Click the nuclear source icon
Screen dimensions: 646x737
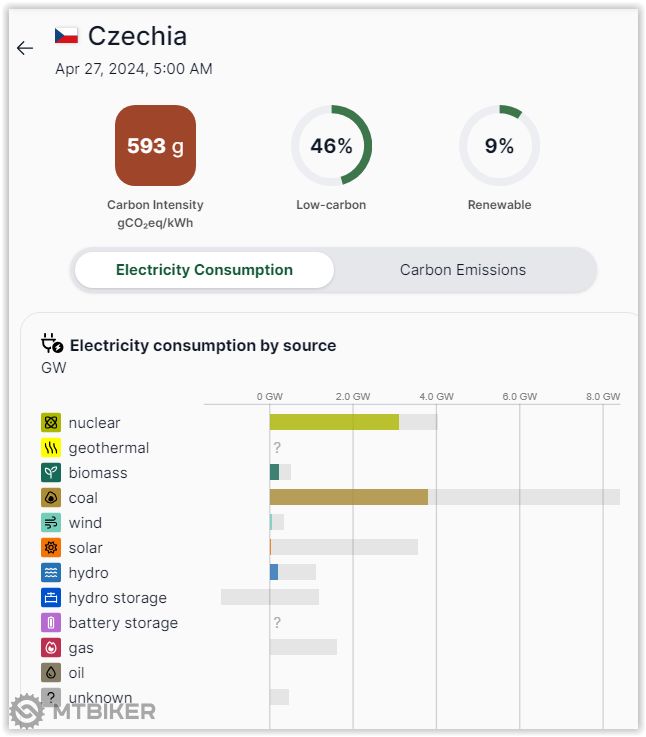click(x=51, y=423)
